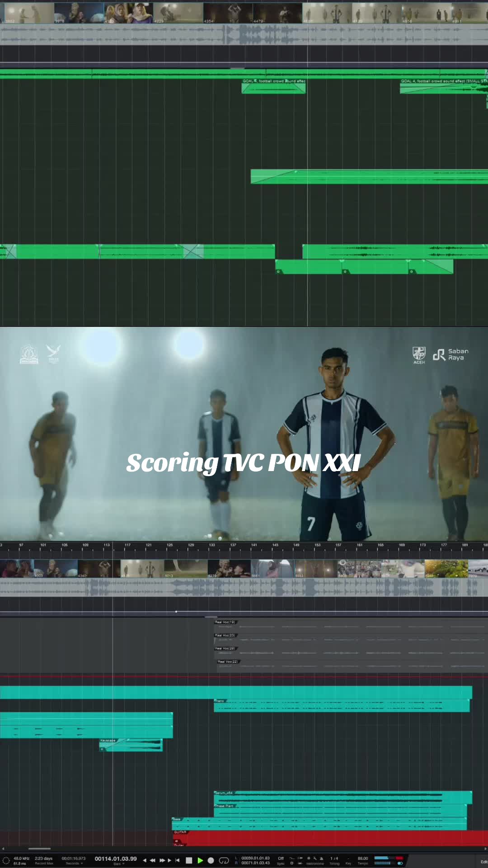Click bar 117 on the timeline ruler
Screen dimensions: 488x868
tap(127, 545)
